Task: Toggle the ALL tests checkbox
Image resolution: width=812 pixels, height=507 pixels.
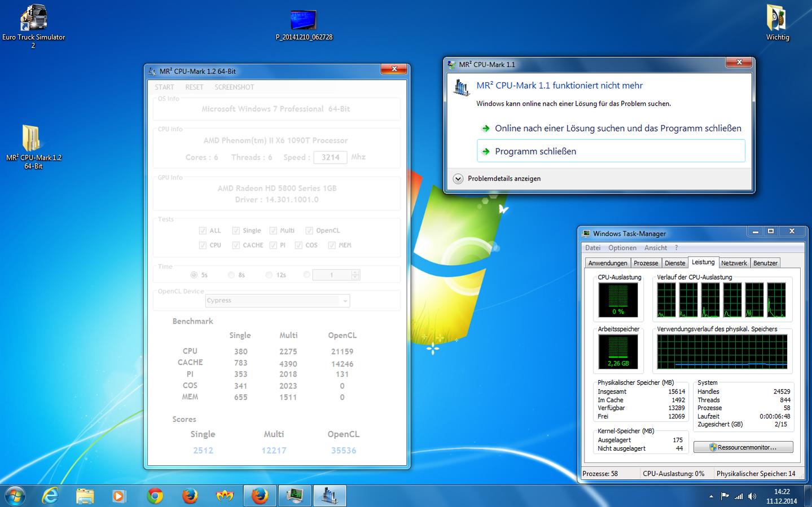Action: [203, 230]
